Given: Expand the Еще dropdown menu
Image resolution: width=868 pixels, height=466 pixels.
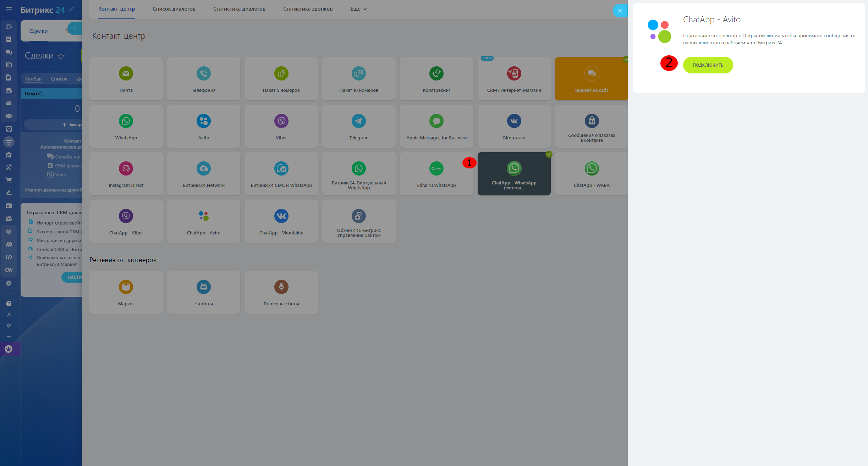Looking at the screenshot, I should [x=358, y=9].
